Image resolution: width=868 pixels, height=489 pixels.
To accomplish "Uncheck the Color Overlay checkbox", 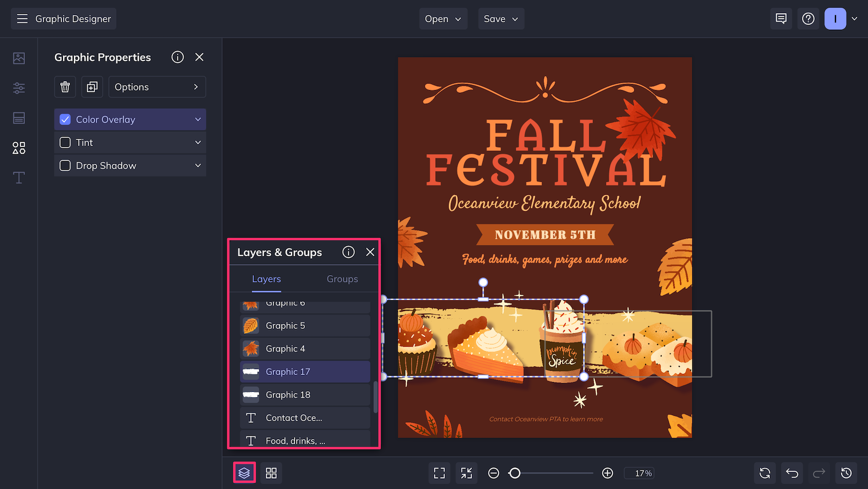I will point(65,119).
